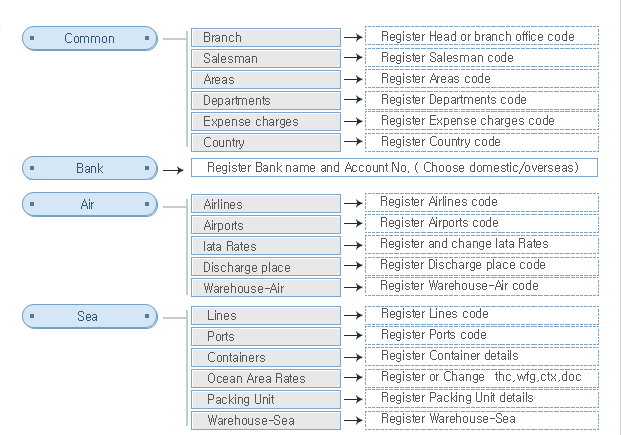Click the Ocean Area Rates item
Screen dimensions: 621x435
pos(265,378)
